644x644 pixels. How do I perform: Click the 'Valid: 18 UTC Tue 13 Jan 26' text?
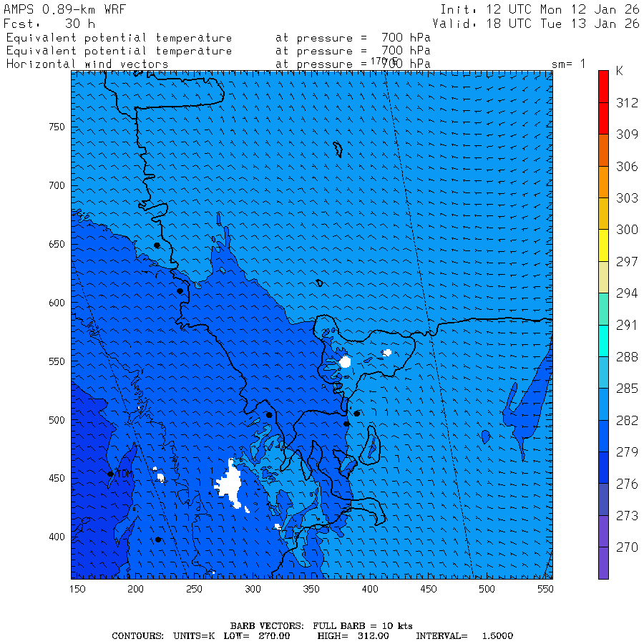(x=535, y=24)
